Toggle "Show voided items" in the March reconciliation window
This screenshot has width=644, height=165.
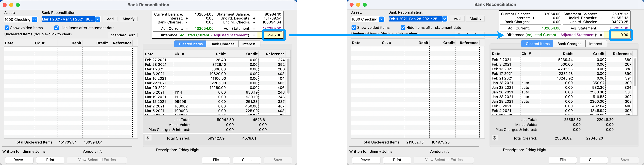[7, 28]
